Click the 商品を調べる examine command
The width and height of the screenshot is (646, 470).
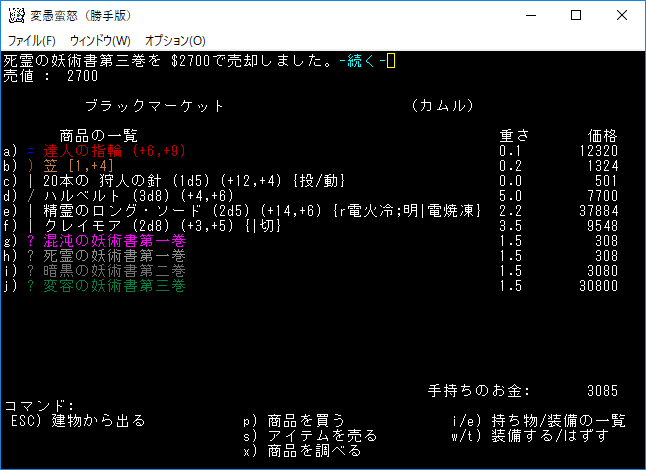click(301, 451)
